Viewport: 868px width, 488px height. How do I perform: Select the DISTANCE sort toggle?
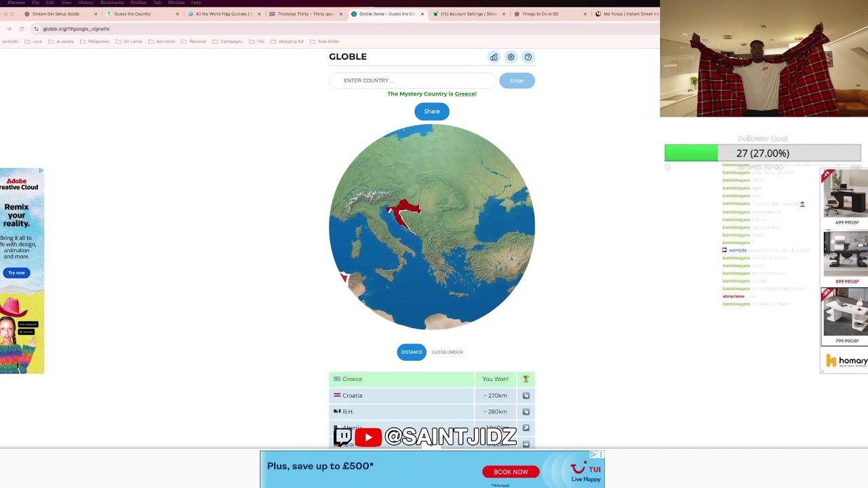tap(412, 352)
